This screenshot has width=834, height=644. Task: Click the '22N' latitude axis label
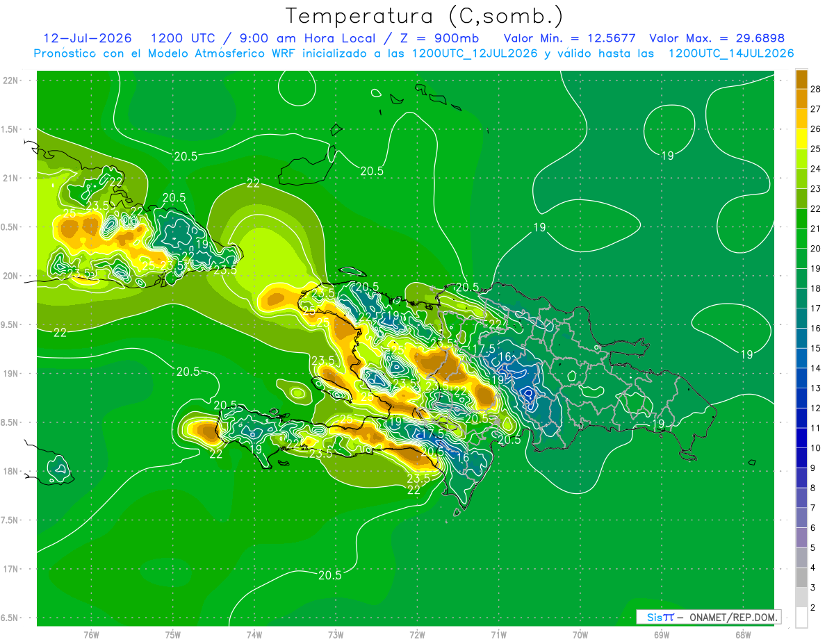[12, 81]
